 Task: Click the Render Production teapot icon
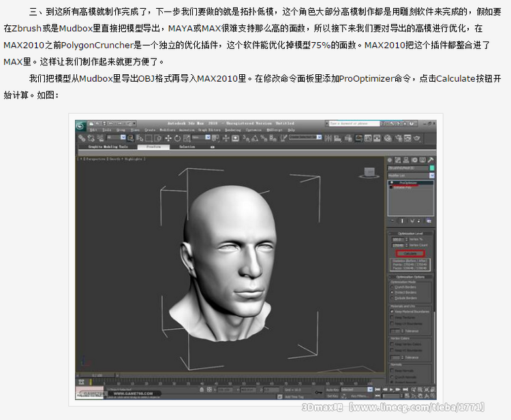click(x=417, y=138)
